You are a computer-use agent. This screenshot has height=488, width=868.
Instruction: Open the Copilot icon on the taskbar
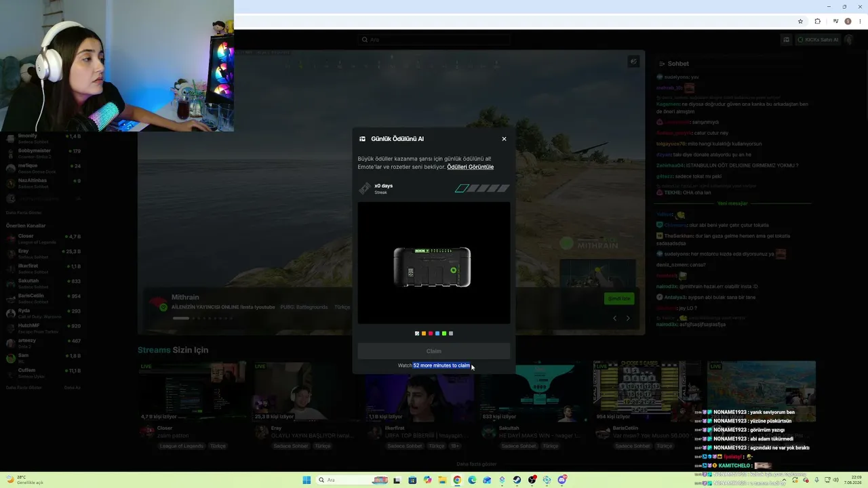427,480
